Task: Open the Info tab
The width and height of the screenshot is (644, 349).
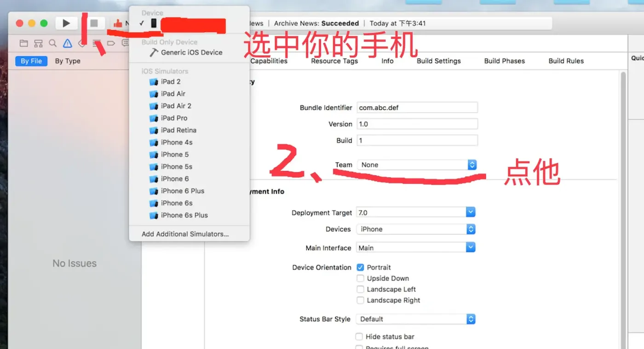Action: [x=387, y=61]
